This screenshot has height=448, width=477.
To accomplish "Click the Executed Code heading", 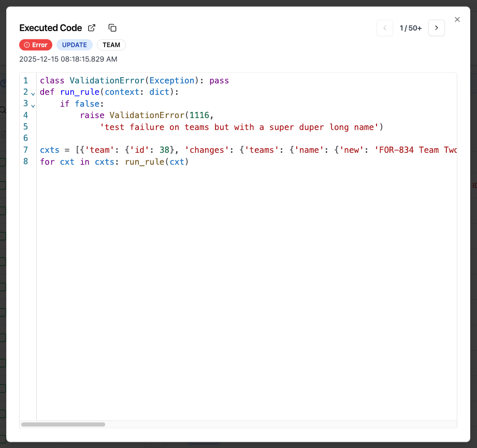I will click(x=51, y=28).
